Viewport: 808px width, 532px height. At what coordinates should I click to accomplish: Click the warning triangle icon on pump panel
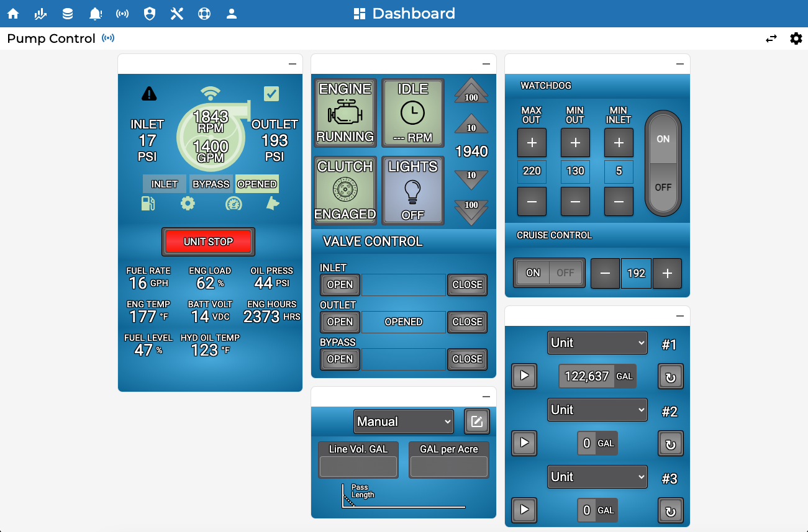(149, 94)
